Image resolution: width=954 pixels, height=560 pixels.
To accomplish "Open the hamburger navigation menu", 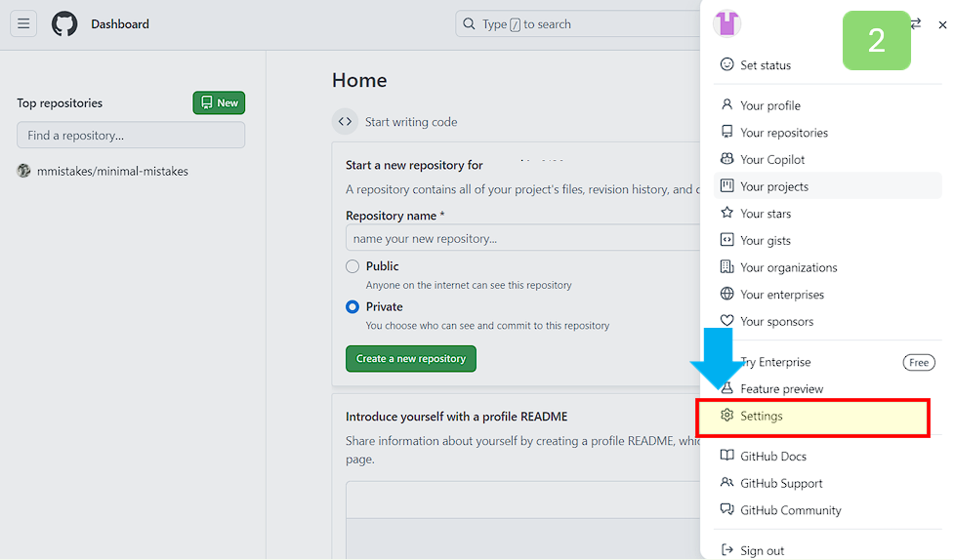I will [x=23, y=23].
